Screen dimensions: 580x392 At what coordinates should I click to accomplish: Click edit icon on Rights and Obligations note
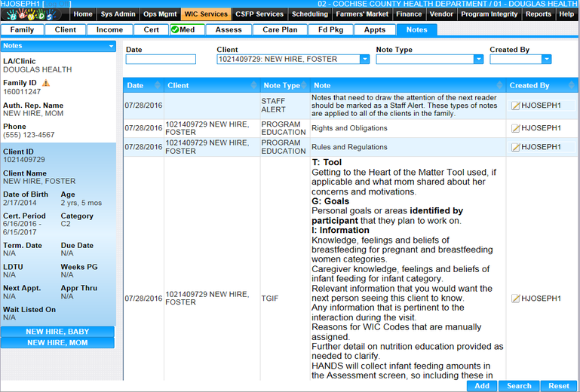point(515,128)
